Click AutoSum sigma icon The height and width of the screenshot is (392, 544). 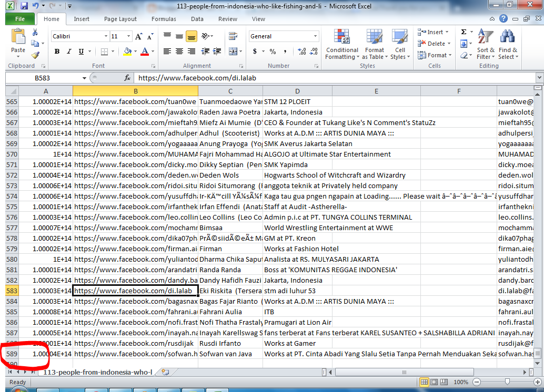pos(464,32)
